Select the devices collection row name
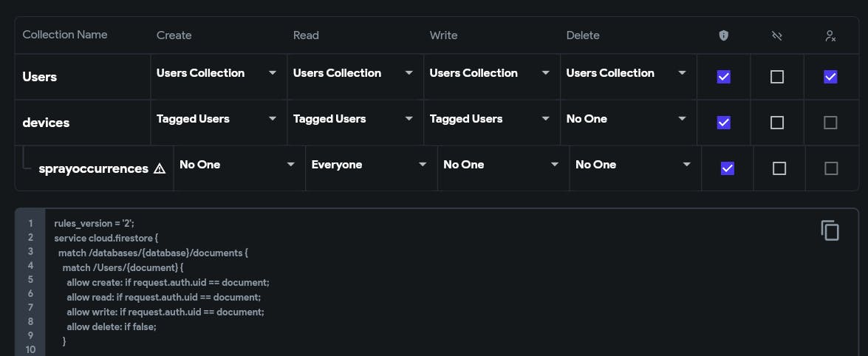 pos(46,123)
